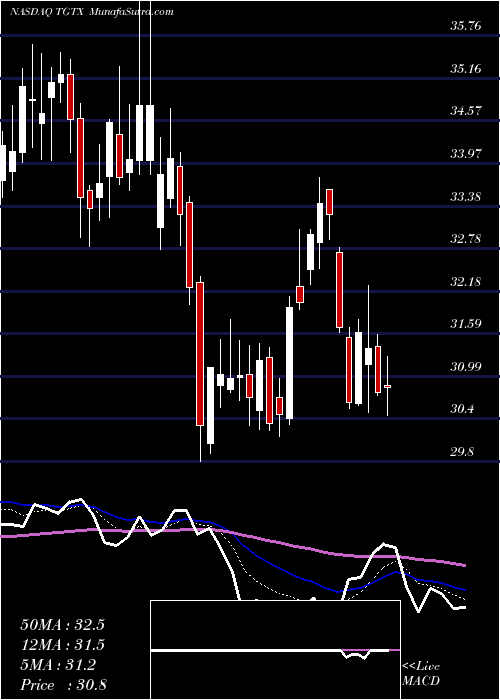Image resolution: width=500 pixels, height=700 pixels.
Task: Click the 12MA : 31.5 readout
Action: (x=62, y=645)
